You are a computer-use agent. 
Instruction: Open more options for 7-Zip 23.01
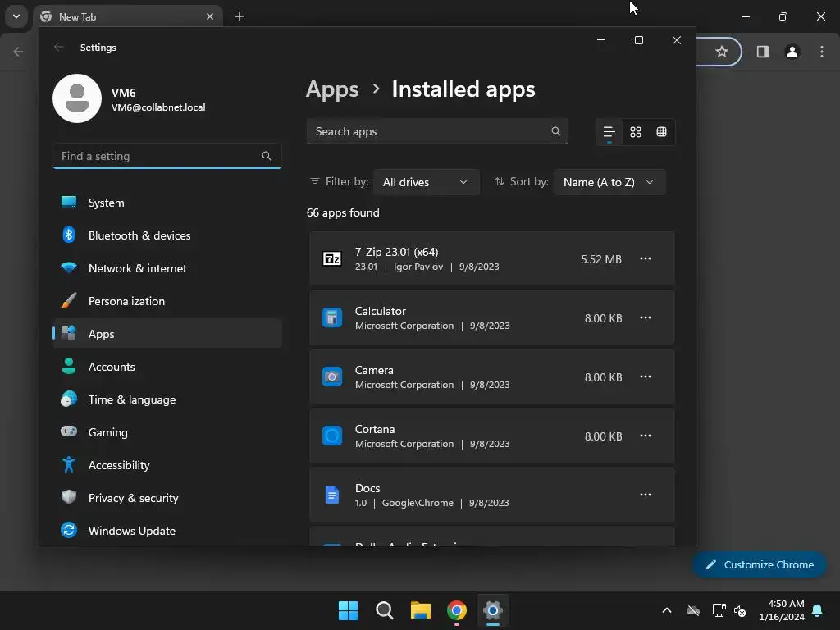[646, 258]
